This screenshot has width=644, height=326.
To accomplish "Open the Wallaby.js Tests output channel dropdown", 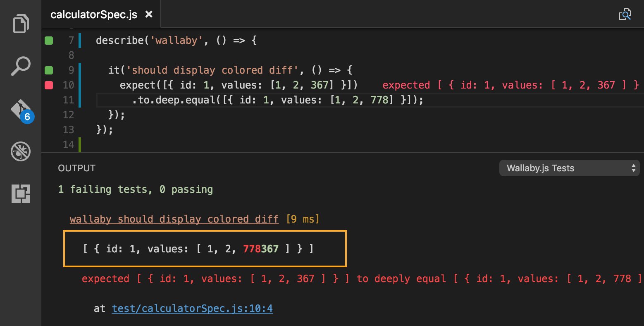I will point(569,168).
